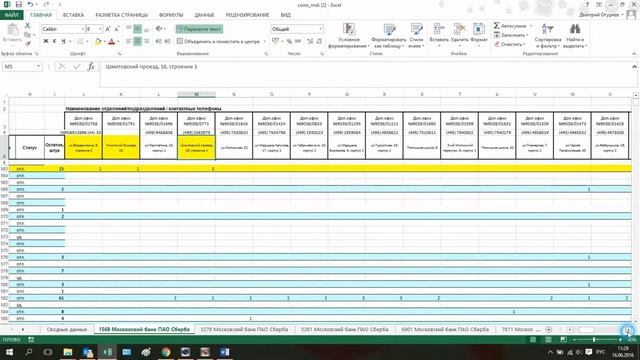Delete cells with Удалить button

click(460, 35)
